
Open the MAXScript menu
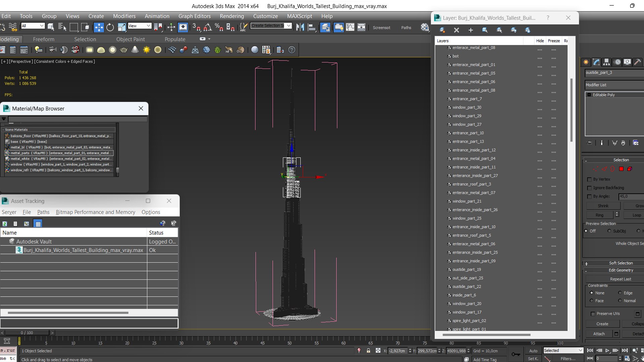[x=300, y=16]
